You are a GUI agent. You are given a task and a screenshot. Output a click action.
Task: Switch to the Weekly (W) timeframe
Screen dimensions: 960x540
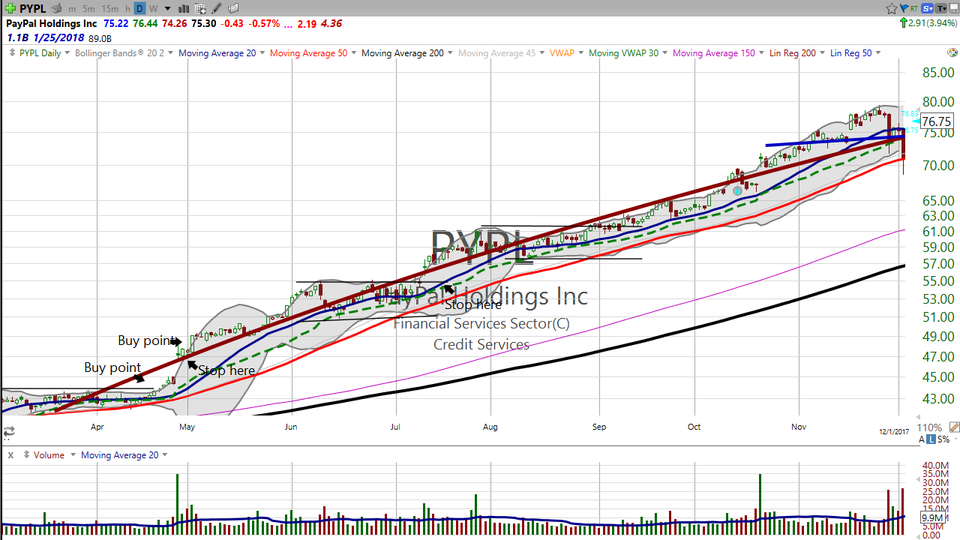click(x=153, y=9)
